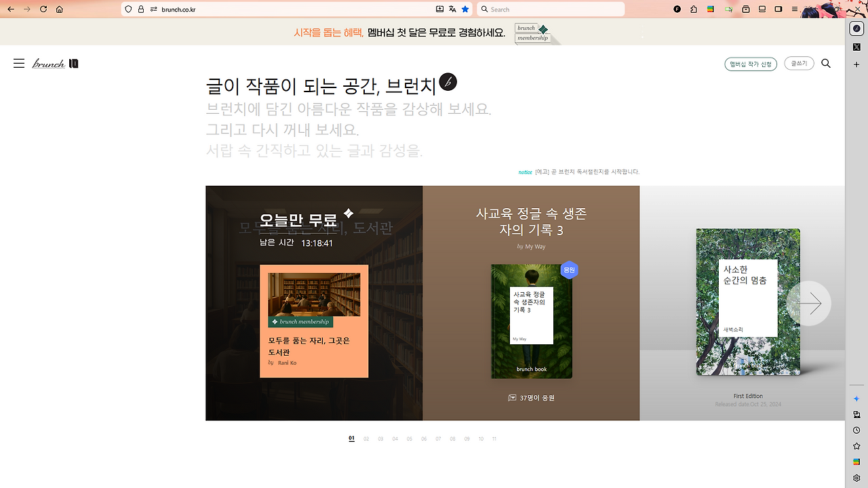Open the 사교육 정글 속 생존자의 기록 book cover
Screen dimensions: 868x488
point(531,321)
